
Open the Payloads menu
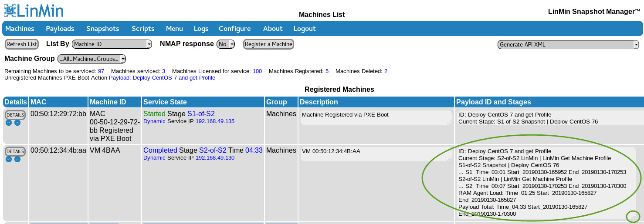60,29
